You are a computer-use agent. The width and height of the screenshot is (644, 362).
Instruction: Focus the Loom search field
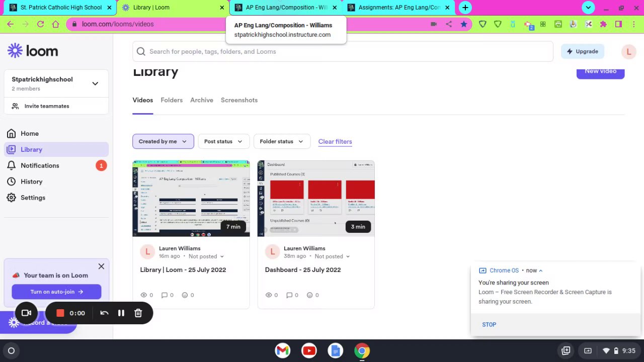point(343,51)
